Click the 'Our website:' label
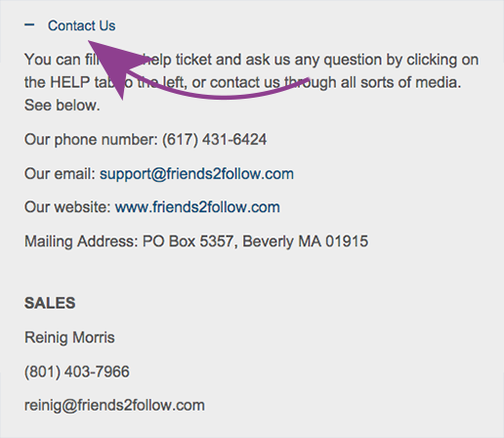Image resolution: width=504 pixels, height=438 pixels. pyautogui.click(x=67, y=207)
